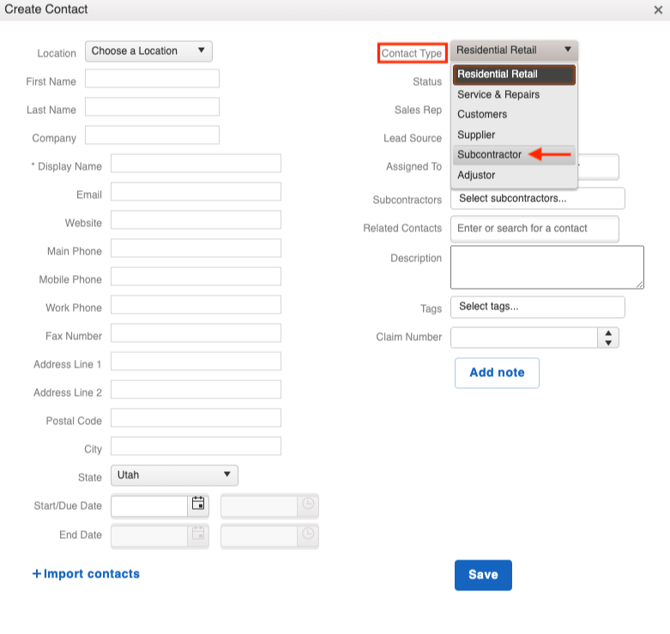Open the Import contacts link
The height and width of the screenshot is (634, 670).
[86, 574]
